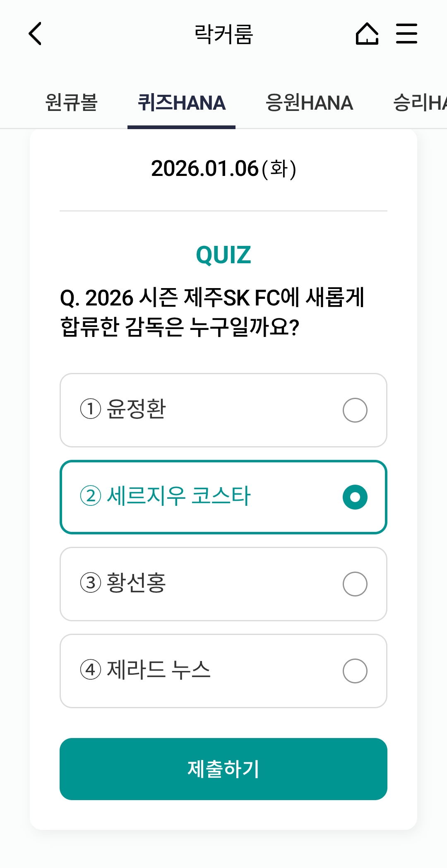This screenshot has height=868, width=447.
Task: Select radio button for 세르지우 코스타
Action: 355,497
